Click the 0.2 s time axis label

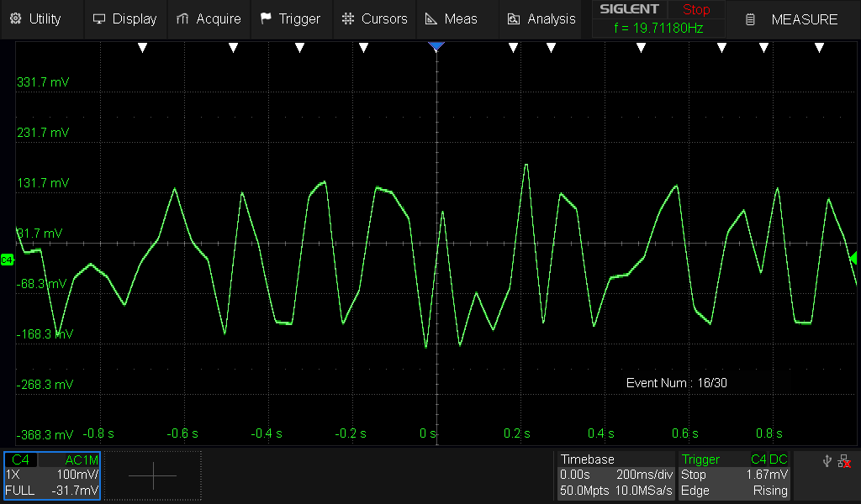516,433
